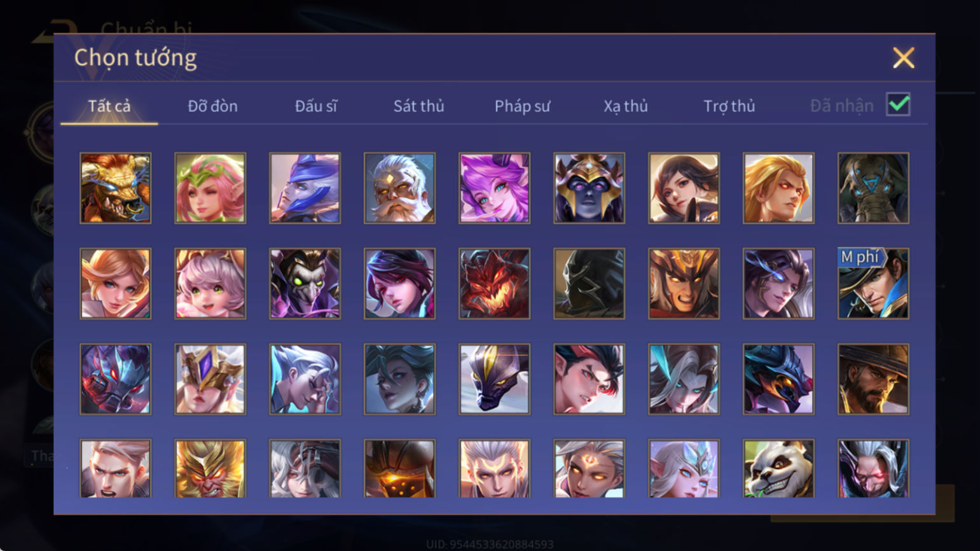Switch to the 'Đỡ đòn' tab

212,106
